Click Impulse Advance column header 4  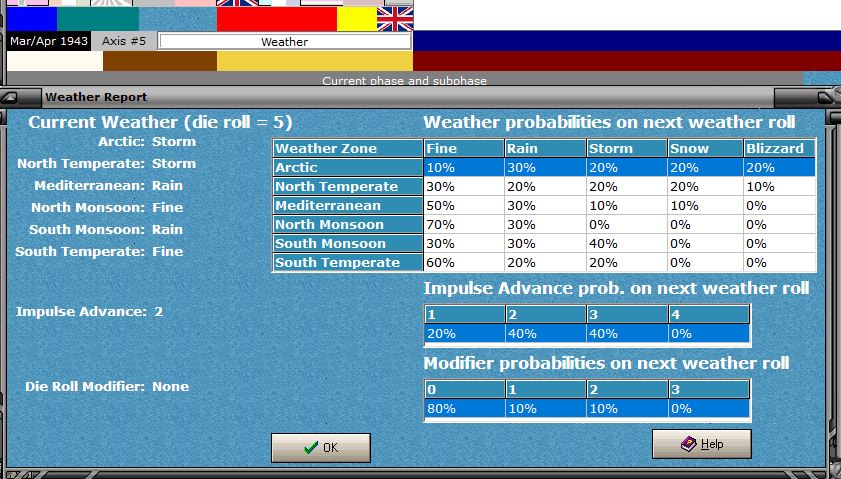pyautogui.click(x=709, y=314)
